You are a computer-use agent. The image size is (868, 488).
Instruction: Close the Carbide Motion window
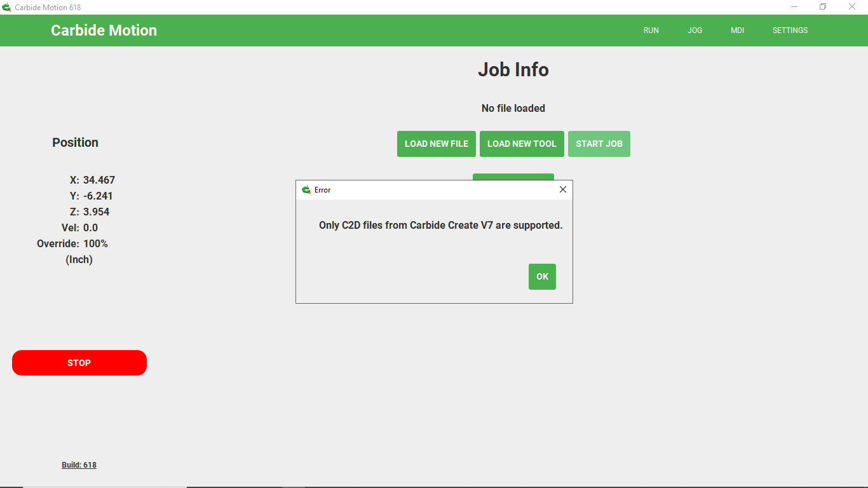coord(852,7)
